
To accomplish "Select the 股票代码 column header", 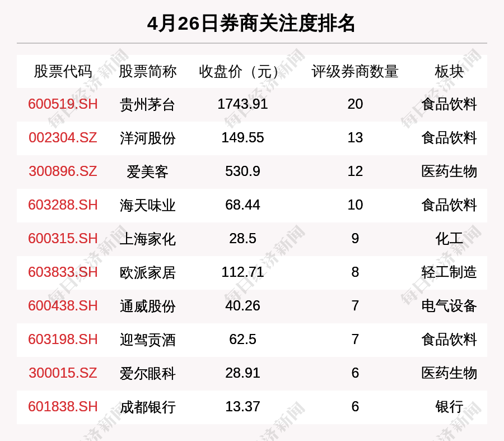I will tap(63, 71).
